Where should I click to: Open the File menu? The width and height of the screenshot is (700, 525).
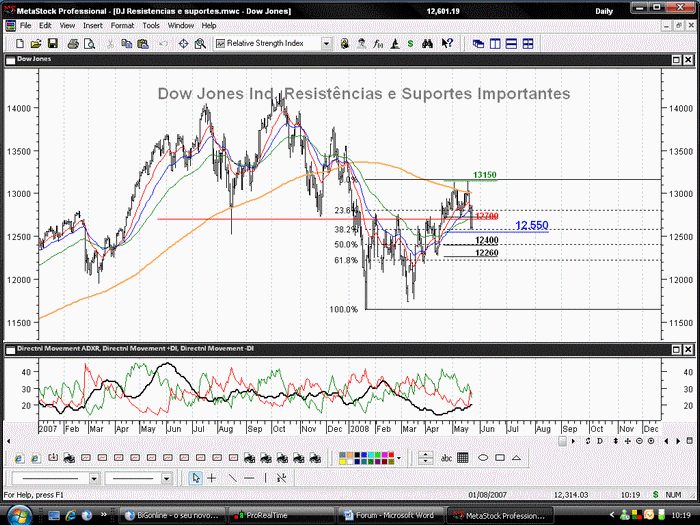point(25,26)
